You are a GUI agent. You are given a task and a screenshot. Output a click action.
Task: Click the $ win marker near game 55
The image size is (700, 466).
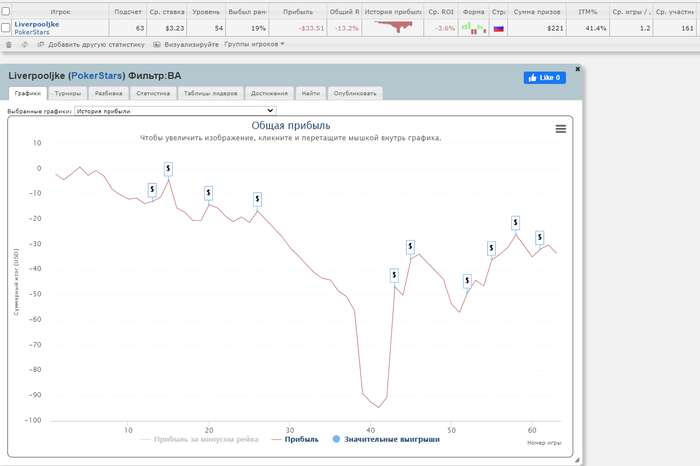click(x=492, y=248)
